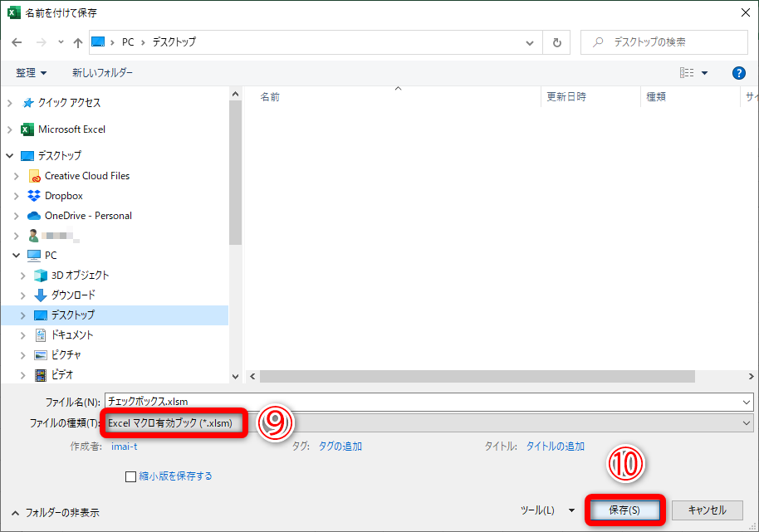Click the ドキュメント page icon
This screenshot has height=532, width=759.
(41, 335)
